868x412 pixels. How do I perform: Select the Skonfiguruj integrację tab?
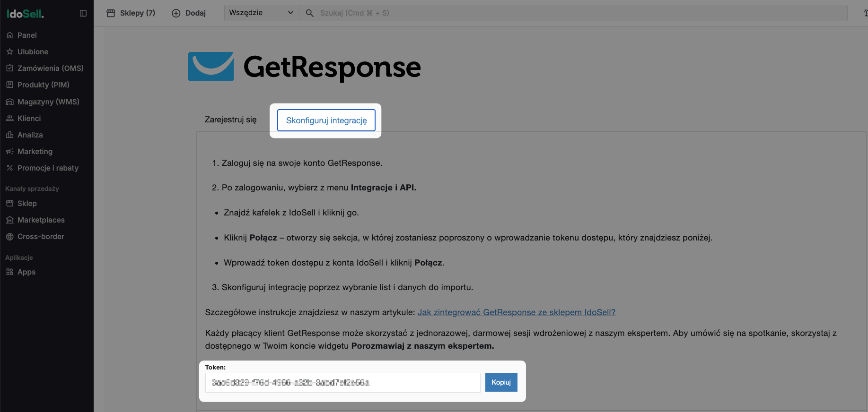click(x=326, y=120)
